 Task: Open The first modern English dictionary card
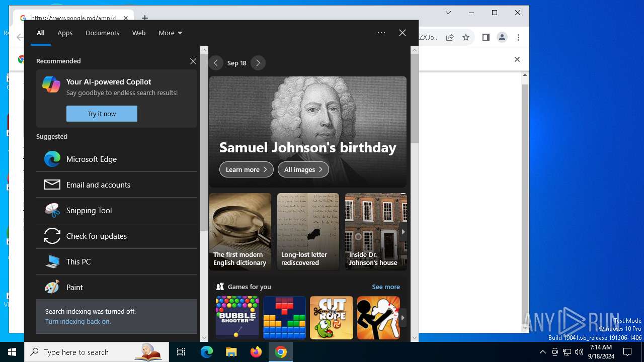coord(240,232)
